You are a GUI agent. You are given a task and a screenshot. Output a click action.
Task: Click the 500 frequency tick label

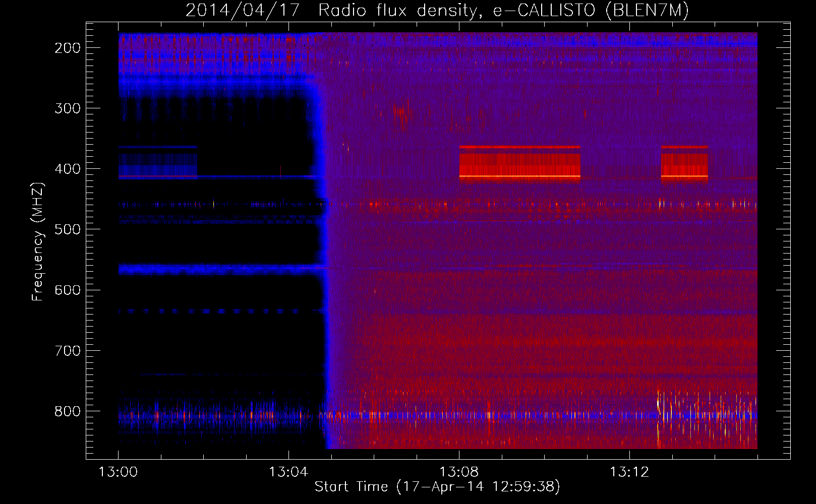coord(68,229)
